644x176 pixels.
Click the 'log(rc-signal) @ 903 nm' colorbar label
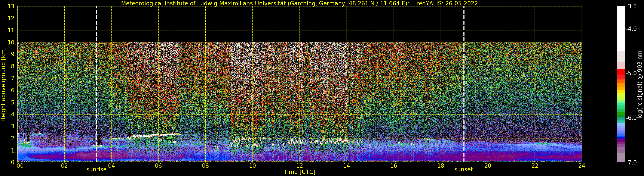(640, 84)
